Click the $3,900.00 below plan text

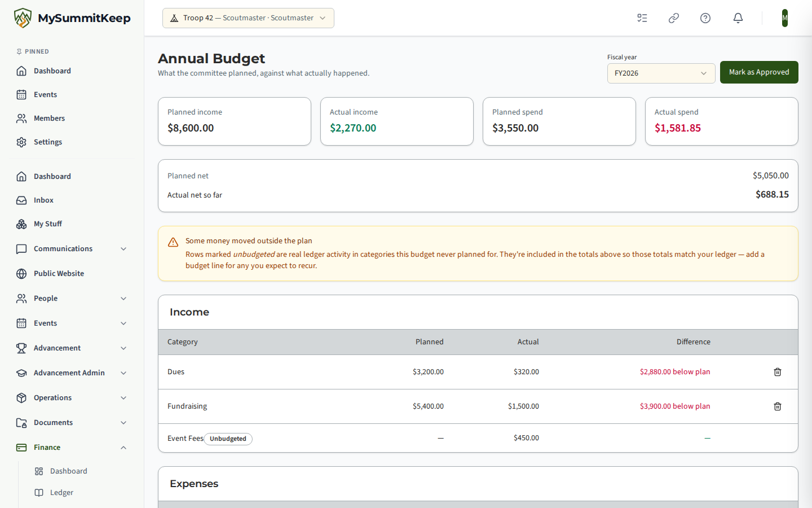click(675, 406)
